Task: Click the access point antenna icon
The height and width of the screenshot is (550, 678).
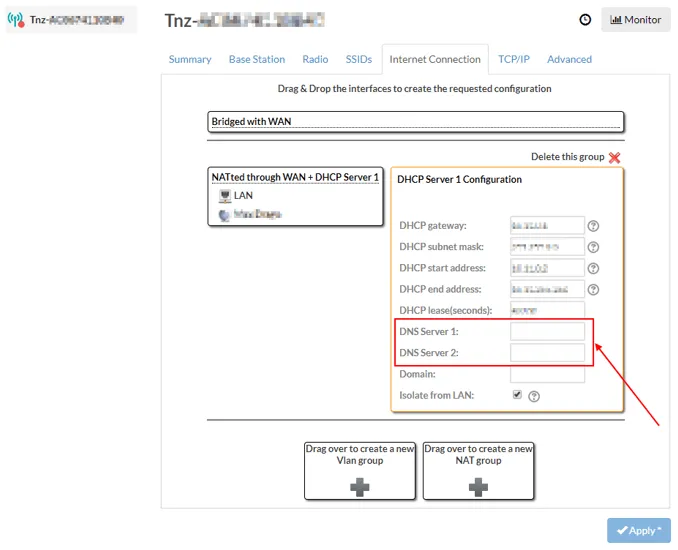Action: click(x=16, y=19)
